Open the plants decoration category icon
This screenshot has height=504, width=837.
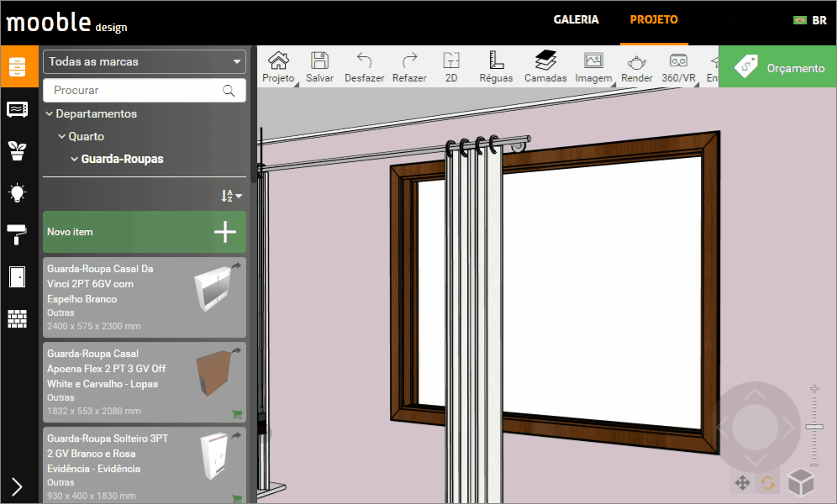pos(18,151)
